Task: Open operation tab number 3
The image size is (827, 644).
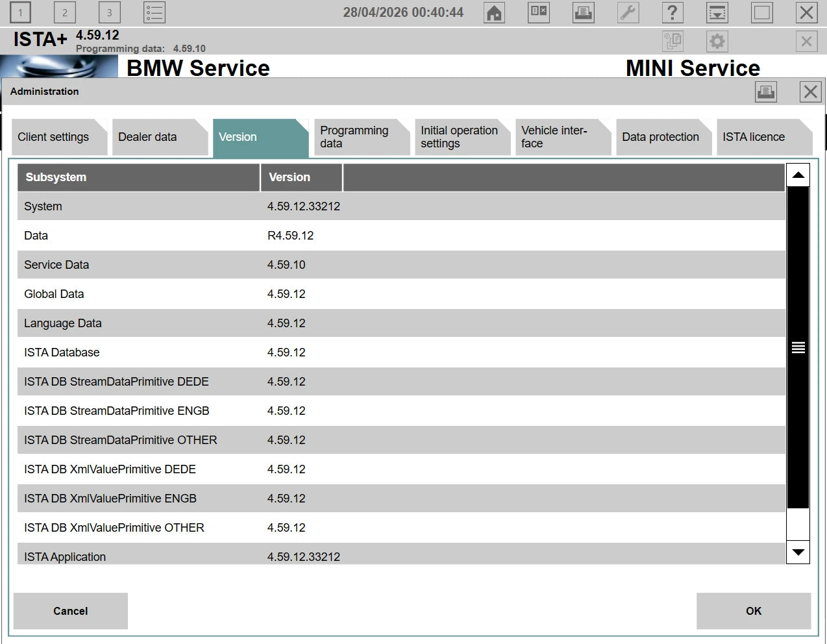Action: click(110, 12)
